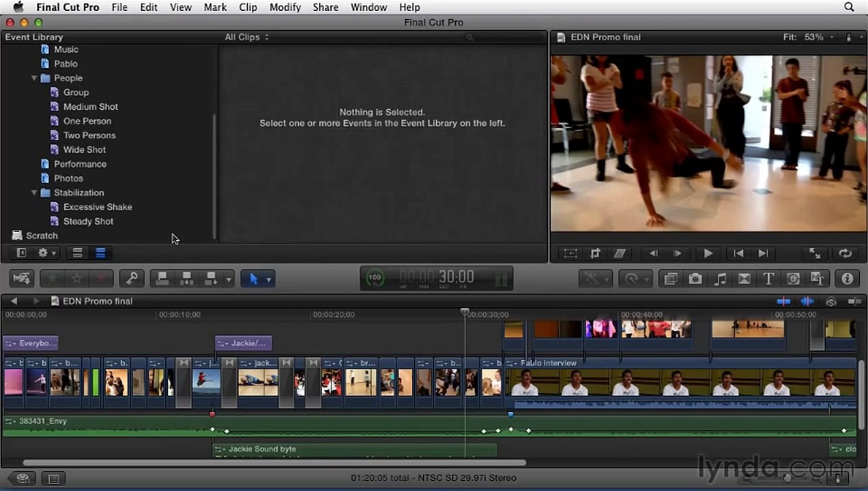Open the All Clips filter dropdown
Screen dimensions: 868x491
(247, 37)
